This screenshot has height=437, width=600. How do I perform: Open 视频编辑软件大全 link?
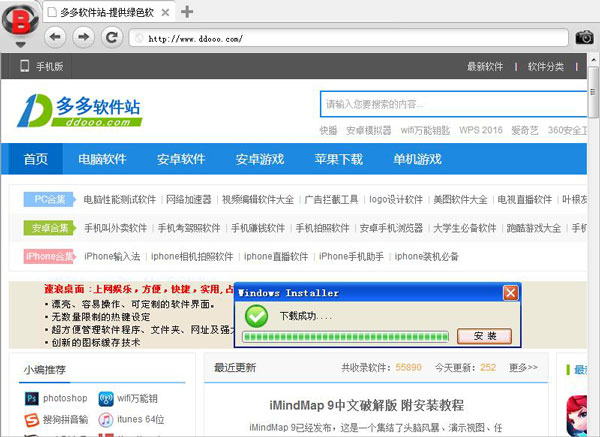[x=258, y=199]
